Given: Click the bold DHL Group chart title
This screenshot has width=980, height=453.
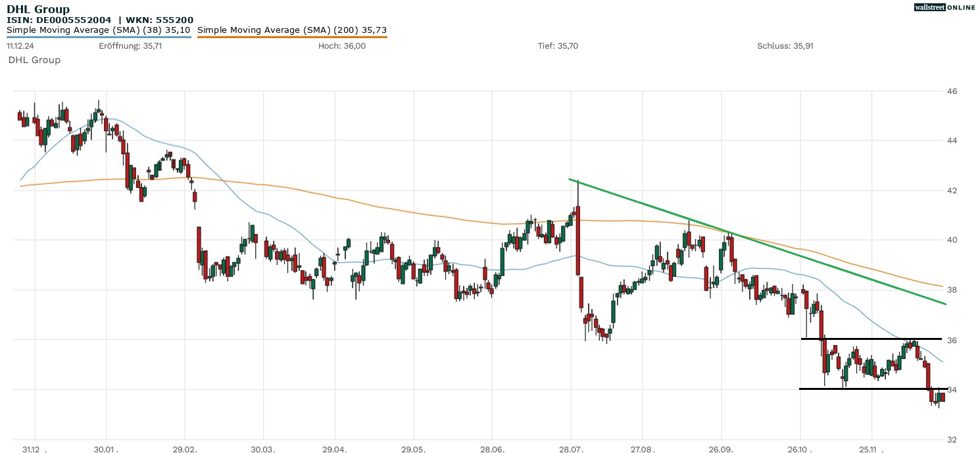Looking at the screenshot, I should 37,9.
